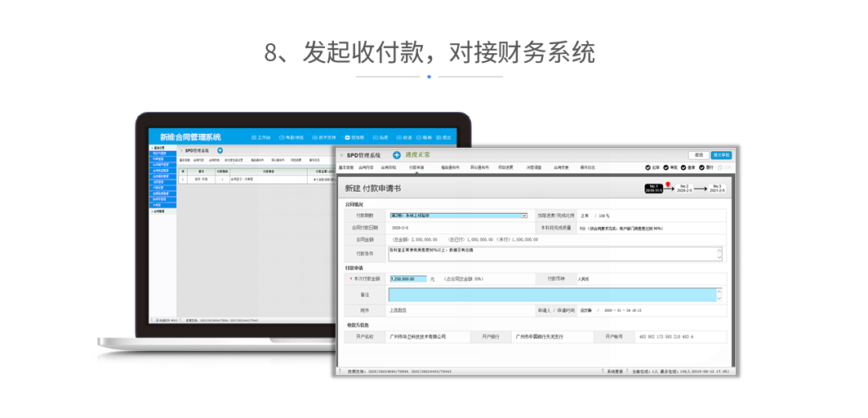The height and width of the screenshot is (418, 868).
Task: Open 付款申请 tab in front window
Action: click(416, 167)
